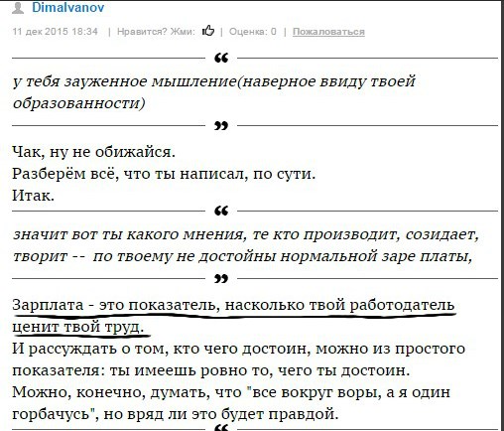Click the word Итак.
Screen dimensions: 504x431
click(x=34, y=196)
